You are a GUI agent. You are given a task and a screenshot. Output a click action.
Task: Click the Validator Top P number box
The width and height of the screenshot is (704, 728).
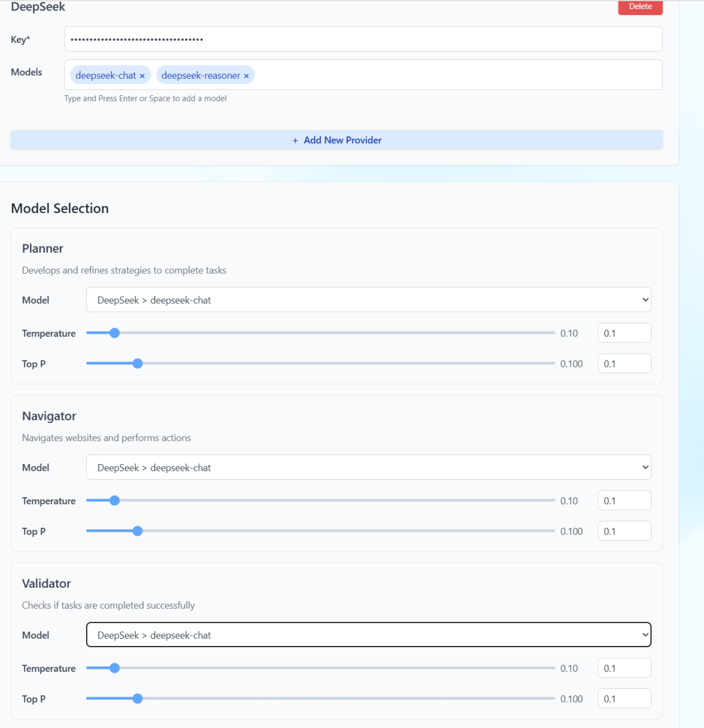click(624, 699)
